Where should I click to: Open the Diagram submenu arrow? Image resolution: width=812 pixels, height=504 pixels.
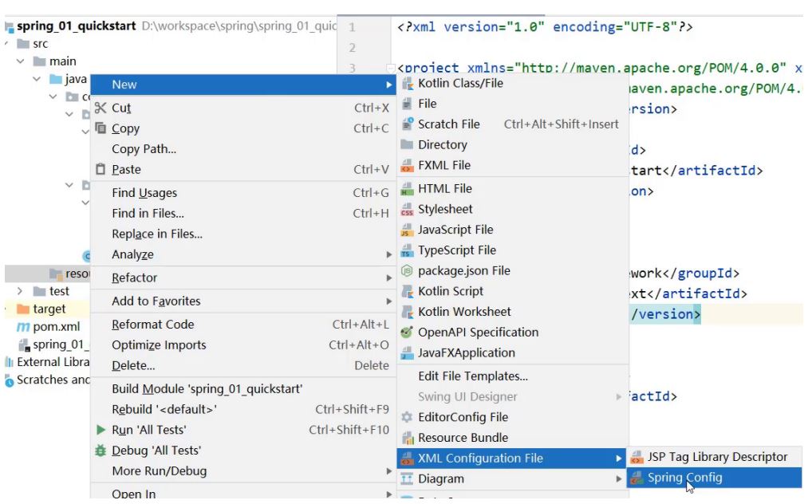(619, 479)
